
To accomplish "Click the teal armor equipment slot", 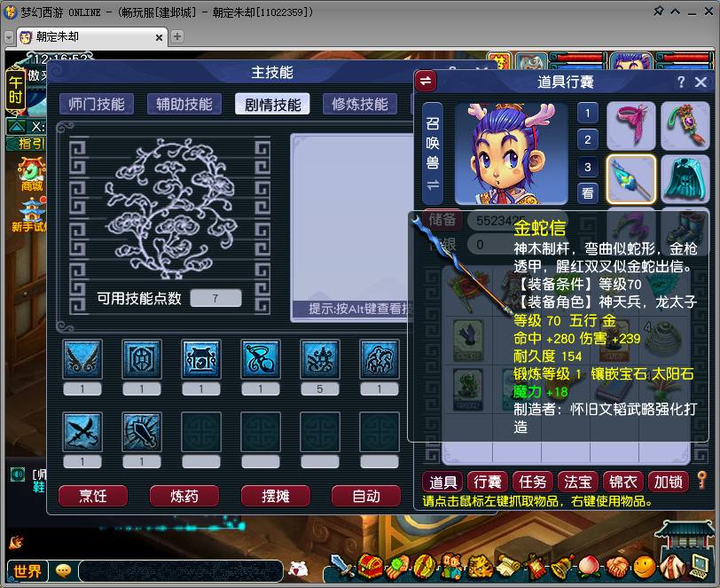I will [x=685, y=179].
